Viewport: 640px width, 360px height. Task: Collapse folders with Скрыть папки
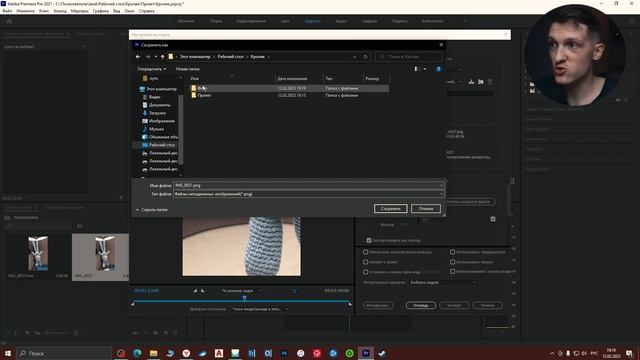click(x=151, y=210)
